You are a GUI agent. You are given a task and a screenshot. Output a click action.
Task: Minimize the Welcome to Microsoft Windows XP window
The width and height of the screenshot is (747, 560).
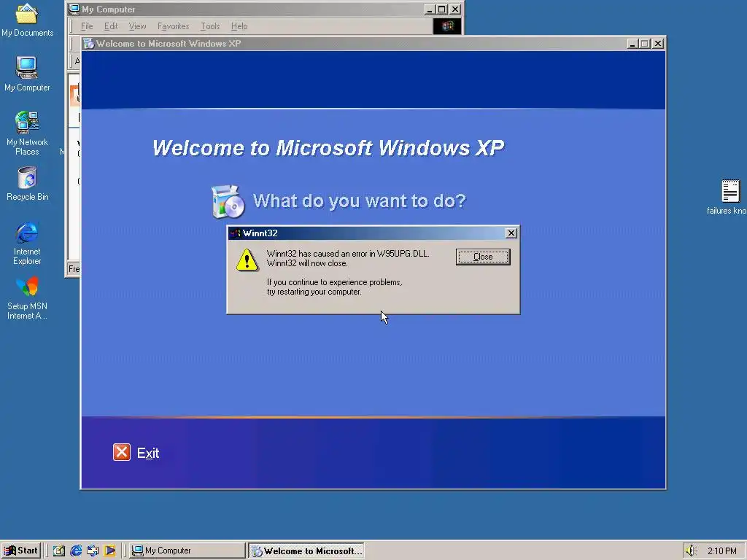tap(632, 43)
